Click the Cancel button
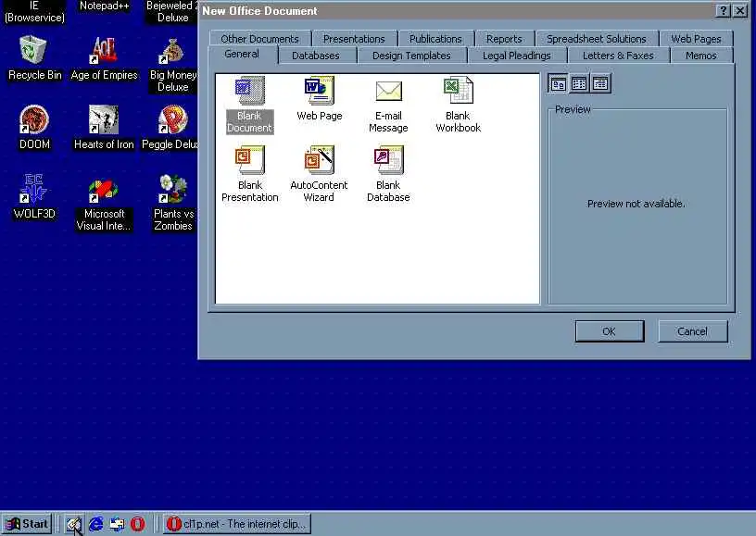756x536 pixels. (692, 331)
